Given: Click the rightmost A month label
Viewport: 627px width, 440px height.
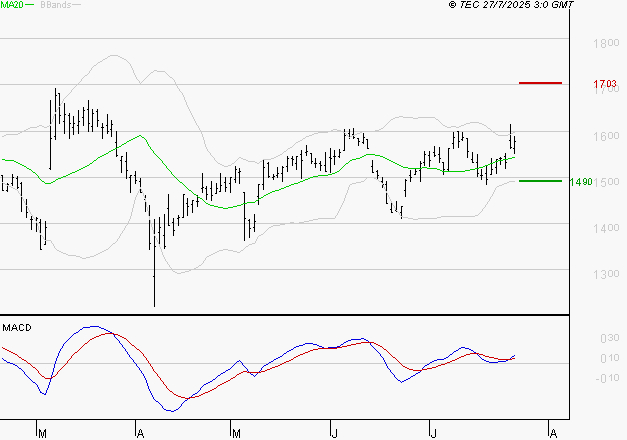Looking at the screenshot, I should click(553, 433).
